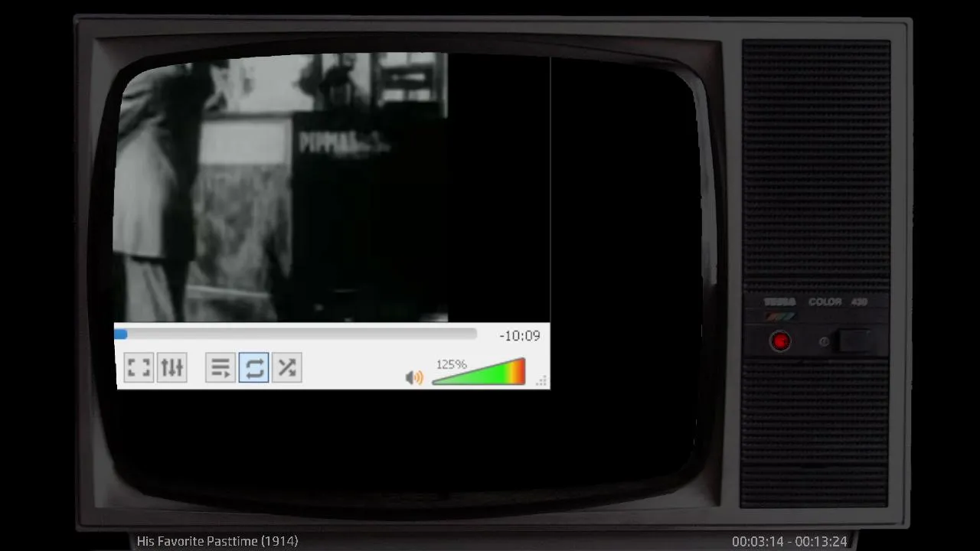Toggle loop repeat mode
This screenshot has height=551, width=980.
pyautogui.click(x=253, y=367)
